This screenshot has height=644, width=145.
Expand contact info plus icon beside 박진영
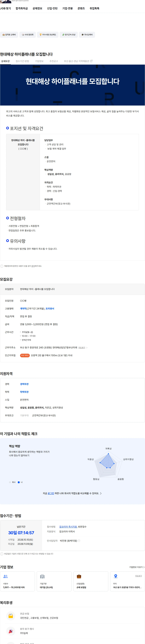(79, 540)
